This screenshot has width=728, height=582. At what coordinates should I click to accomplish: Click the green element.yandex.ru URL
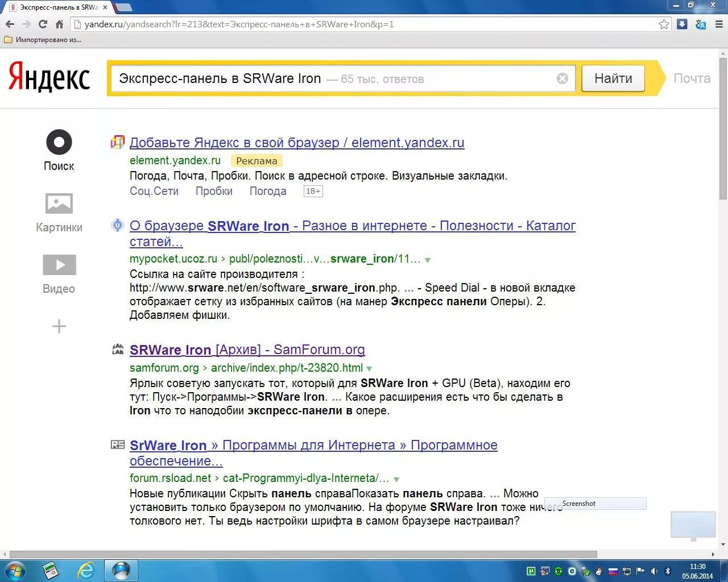(x=175, y=160)
